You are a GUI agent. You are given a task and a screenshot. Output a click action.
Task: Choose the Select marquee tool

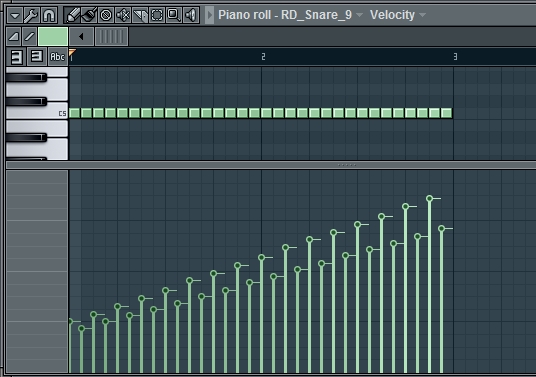click(x=157, y=15)
